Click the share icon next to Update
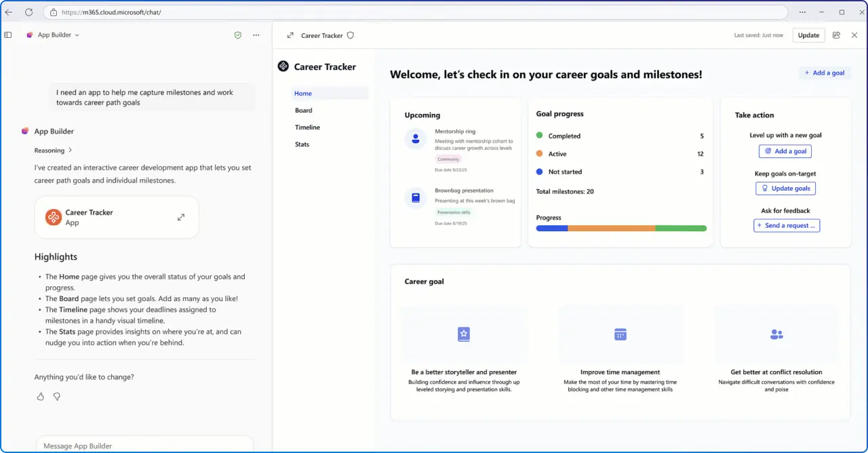The height and width of the screenshot is (453, 868). pos(836,35)
